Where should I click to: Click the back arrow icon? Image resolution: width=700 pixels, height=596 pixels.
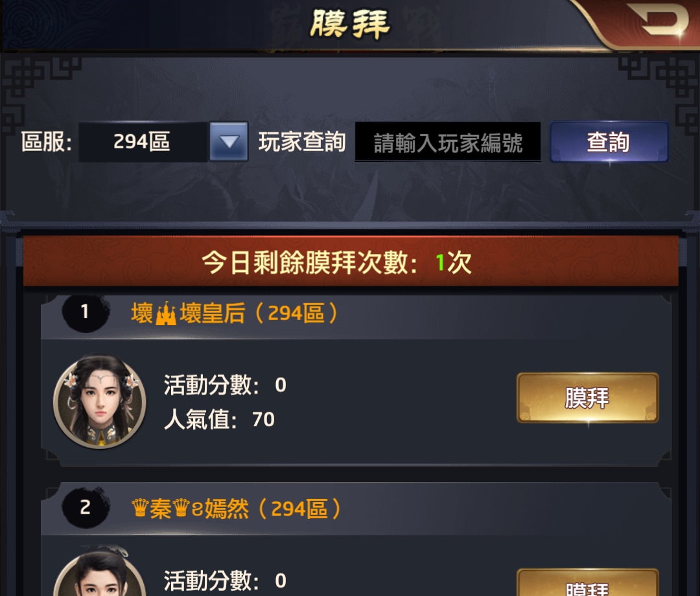click(659, 19)
